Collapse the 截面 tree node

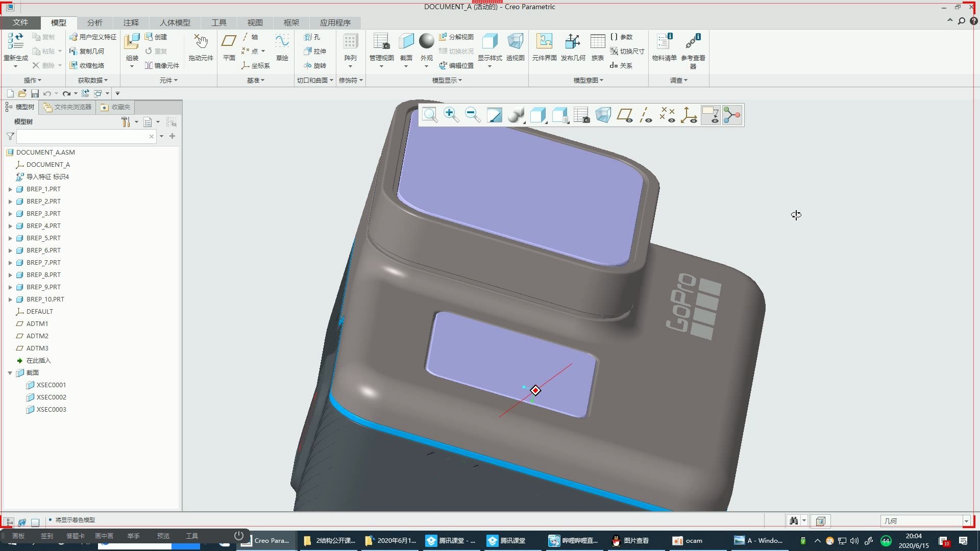coord(10,373)
